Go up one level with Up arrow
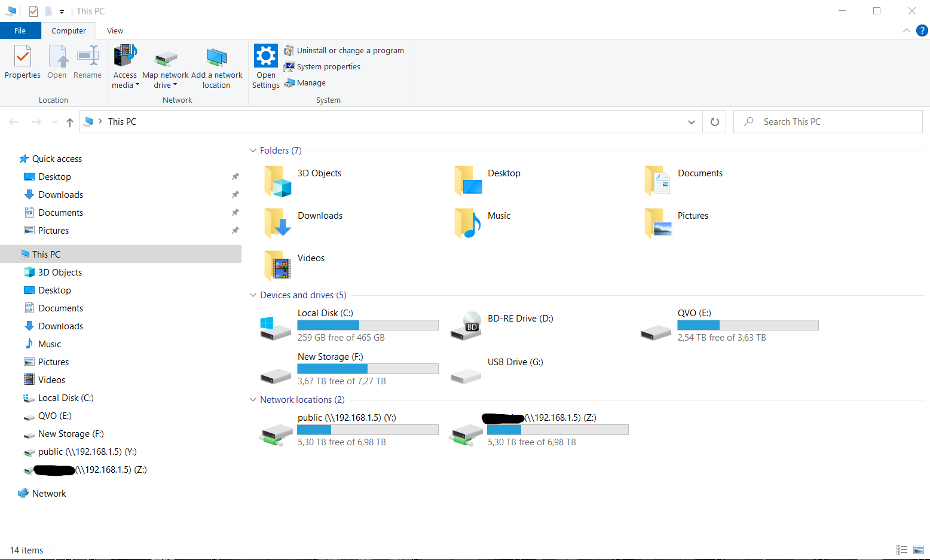This screenshot has height=560, width=930. click(70, 122)
